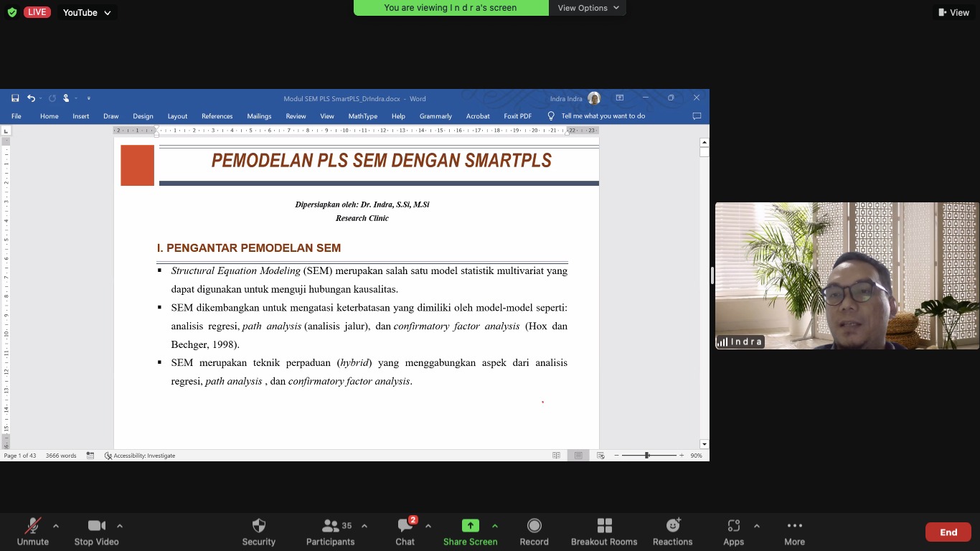The image size is (980, 551).
Task: Open the View Options dropdown
Action: coord(588,8)
